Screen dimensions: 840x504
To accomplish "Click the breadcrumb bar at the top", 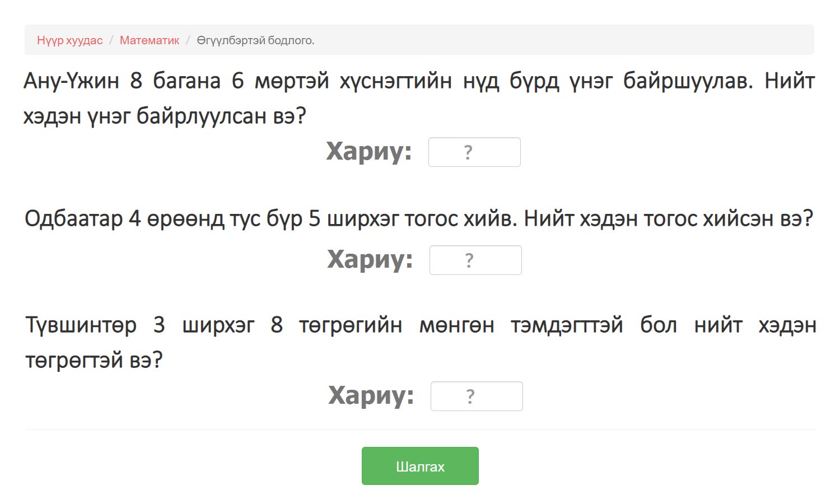I will 419,40.
